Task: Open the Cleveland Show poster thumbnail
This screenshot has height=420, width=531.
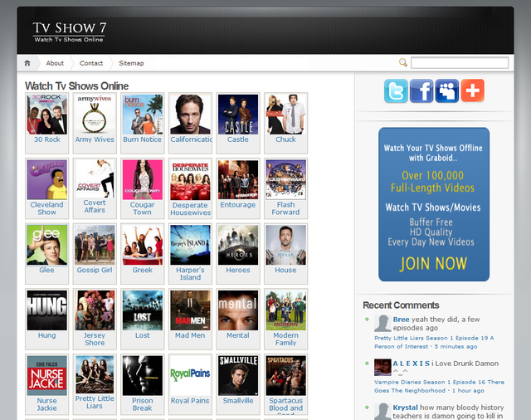Action: click(x=47, y=179)
